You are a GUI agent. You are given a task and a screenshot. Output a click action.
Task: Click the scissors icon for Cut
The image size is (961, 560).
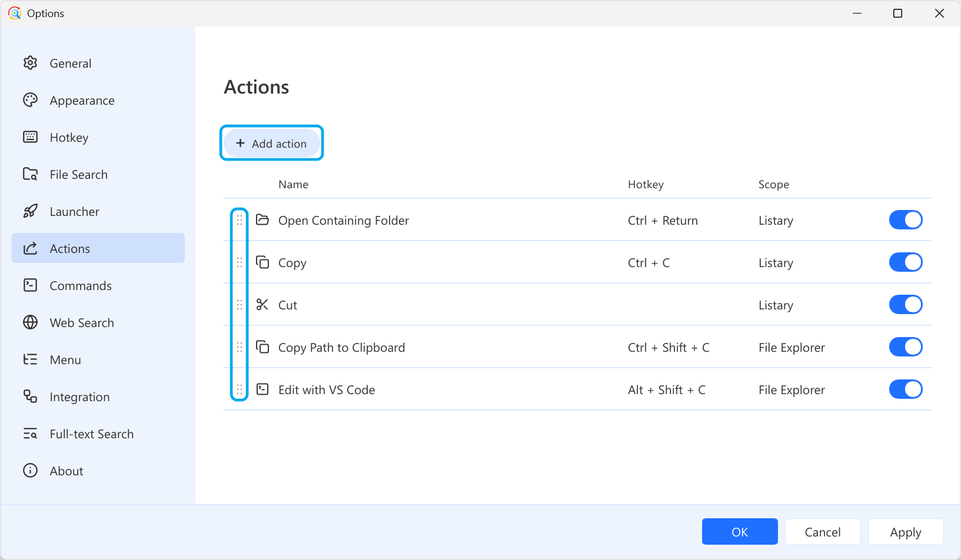[262, 305]
